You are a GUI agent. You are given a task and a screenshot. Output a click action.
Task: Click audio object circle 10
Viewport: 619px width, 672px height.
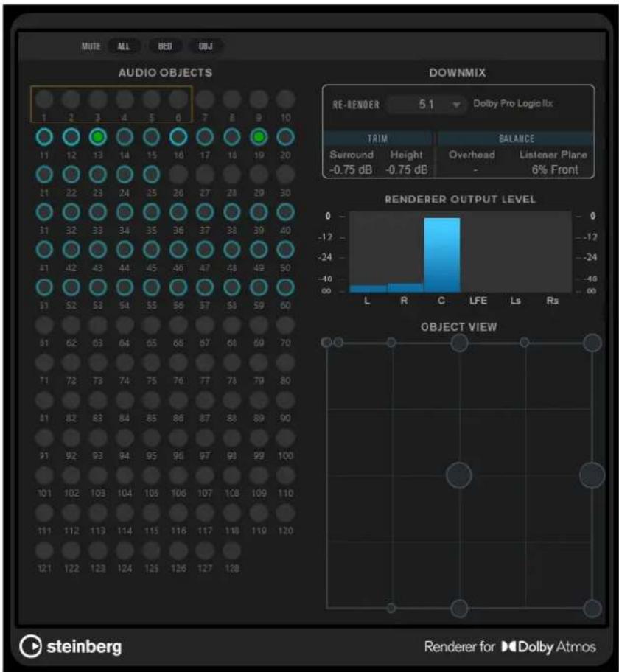tap(285, 99)
